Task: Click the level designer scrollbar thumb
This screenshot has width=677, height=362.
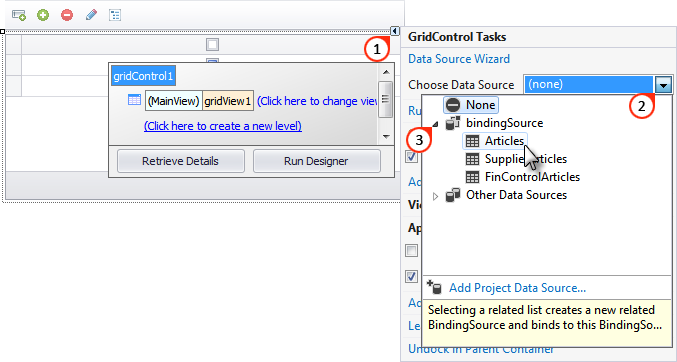Action: tap(386, 99)
